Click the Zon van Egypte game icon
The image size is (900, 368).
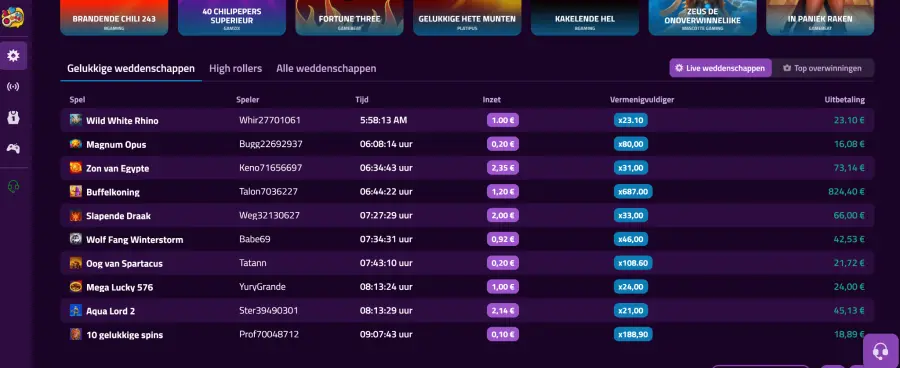(x=76, y=168)
